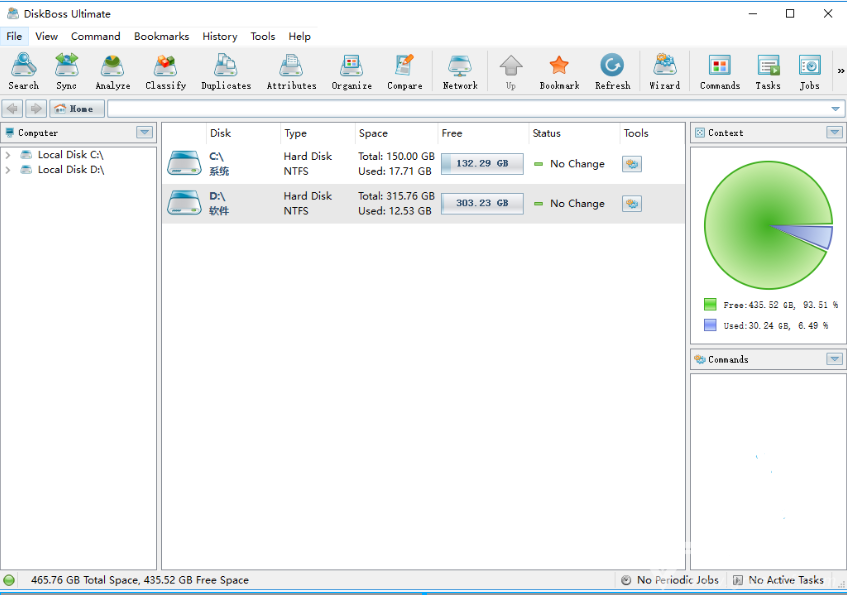Viewport: 847px width, 595px height.
Task: Click the green status indicator in status bar
Action: pyautogui.click(x=9, y=580)
